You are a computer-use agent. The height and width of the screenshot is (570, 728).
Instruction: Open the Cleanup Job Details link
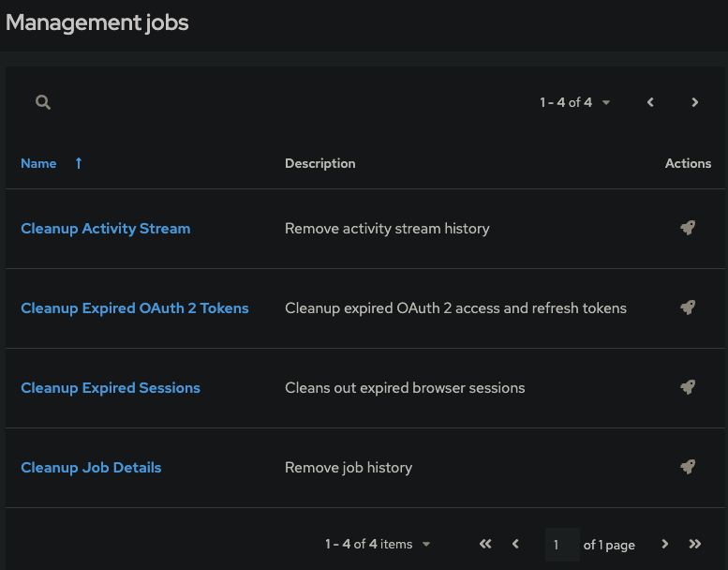tap(91, 467)
